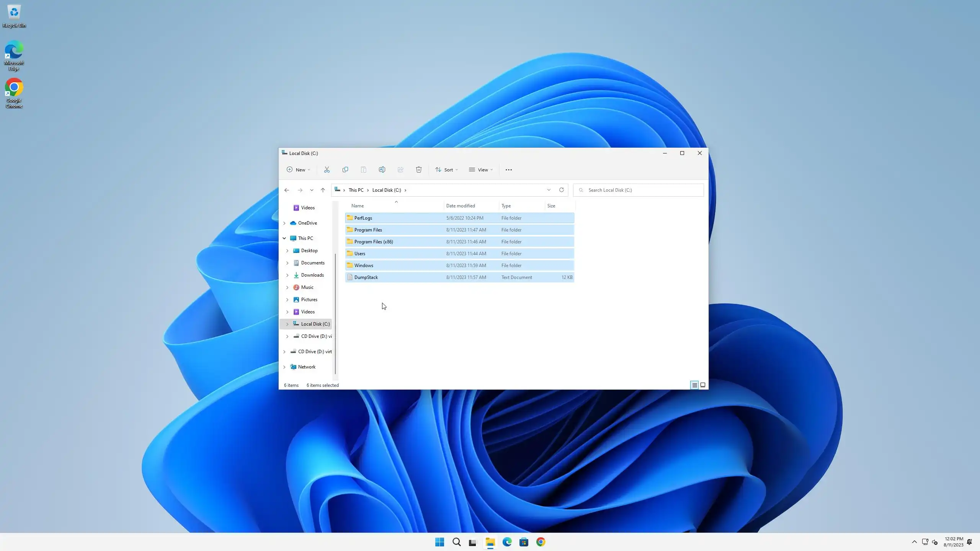Select Downloads in navigation pane
980x551 pixels.
[x=312, y=275]
